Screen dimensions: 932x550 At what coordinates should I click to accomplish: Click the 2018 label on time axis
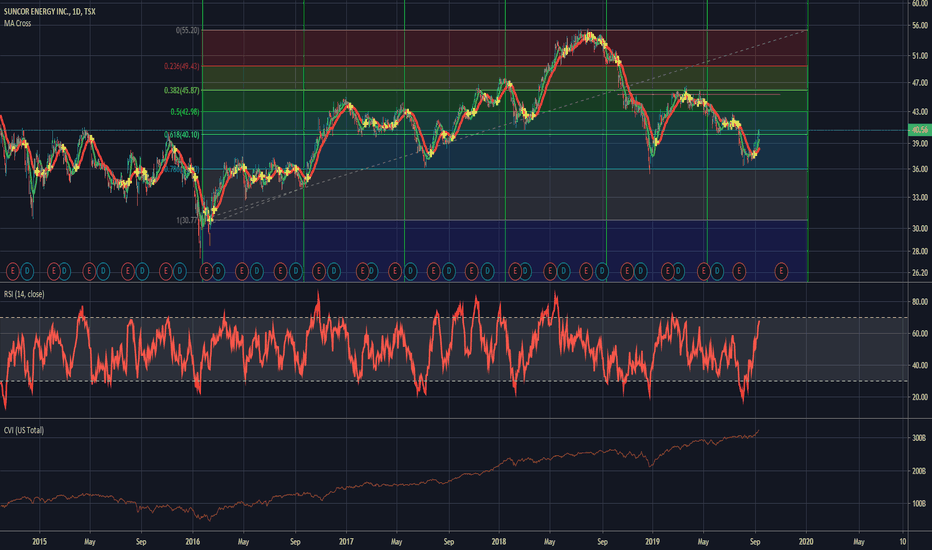tap(499, 542)
